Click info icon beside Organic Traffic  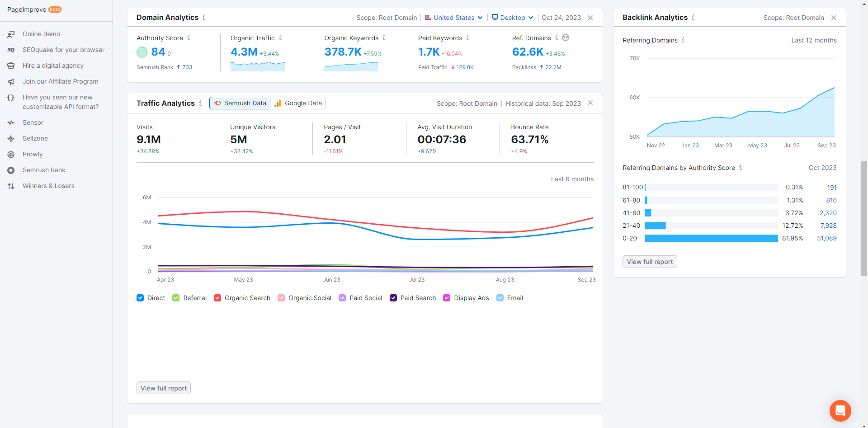[280, 38]
